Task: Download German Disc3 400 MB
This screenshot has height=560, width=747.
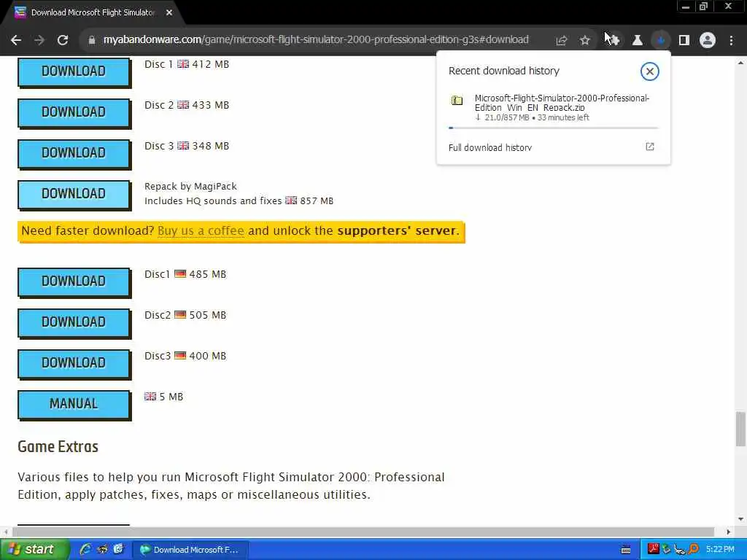Action: (x=74, y=363)
